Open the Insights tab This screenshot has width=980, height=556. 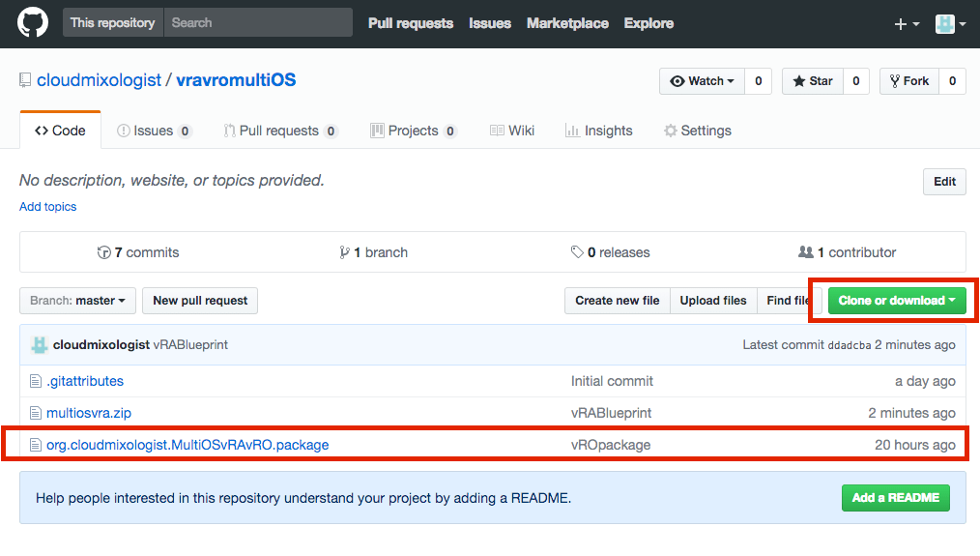(599, 131)
